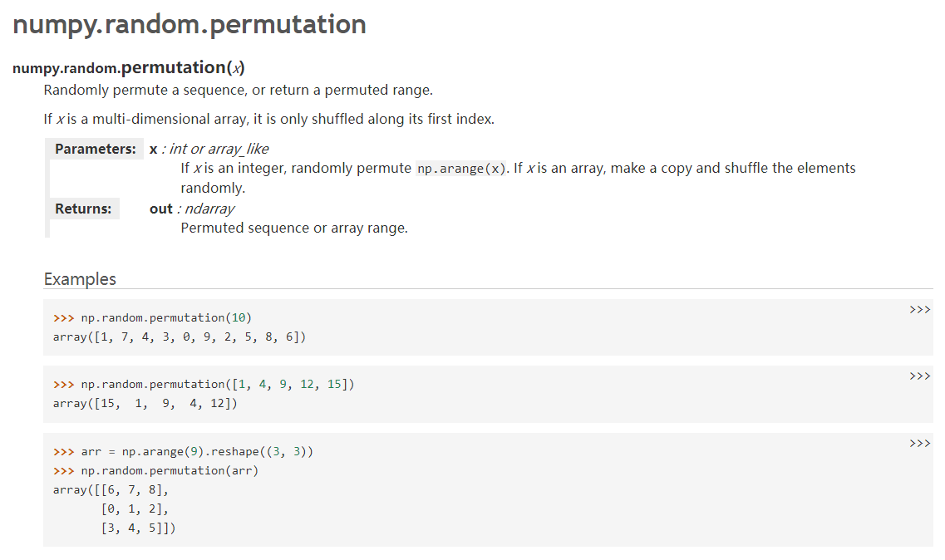
Task: Click the Examples section heading
Action: [x=80, y=279]
